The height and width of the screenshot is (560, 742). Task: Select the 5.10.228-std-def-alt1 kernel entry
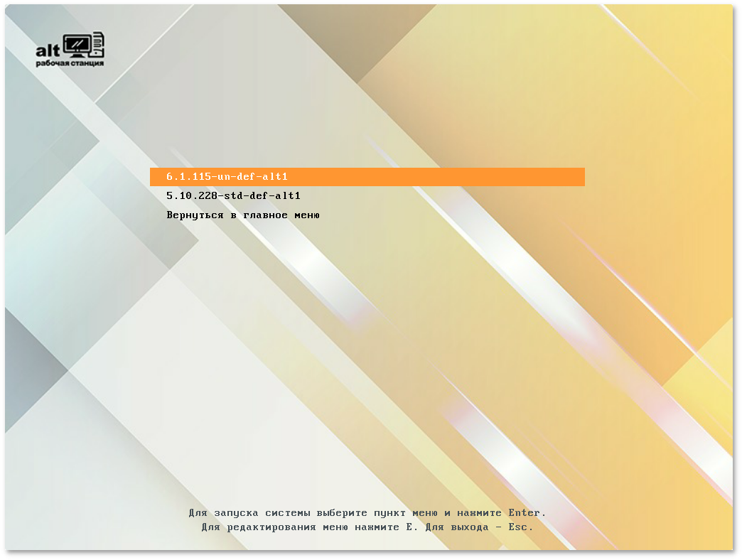pyautogui.click(x=233, y=195)
